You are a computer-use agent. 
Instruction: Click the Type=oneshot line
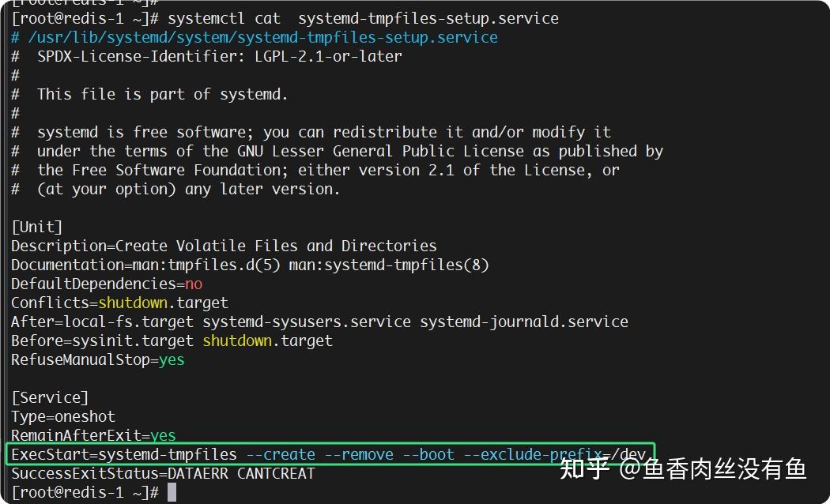click(x=63, y=416)
